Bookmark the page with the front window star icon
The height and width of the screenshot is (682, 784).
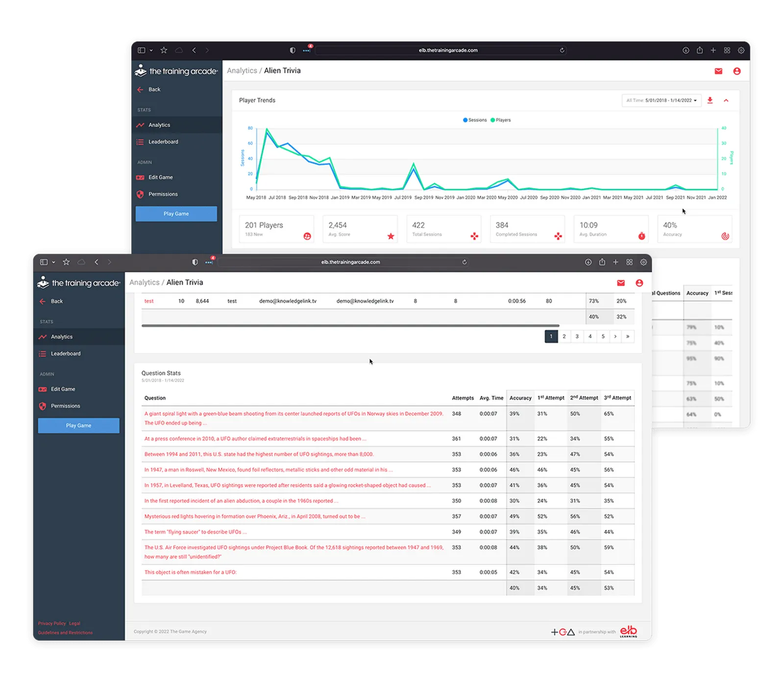click(66, 262)
